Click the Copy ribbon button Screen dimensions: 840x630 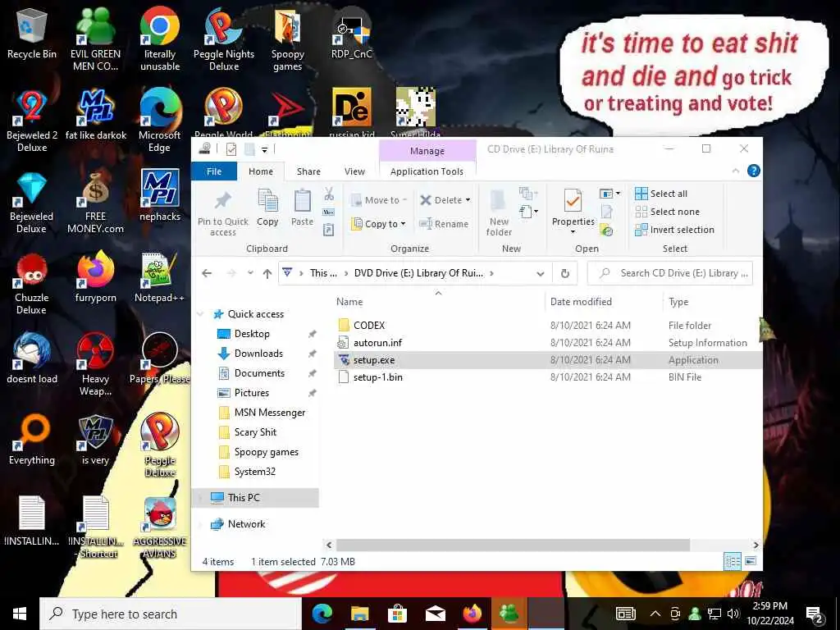[x=267, y=208]
